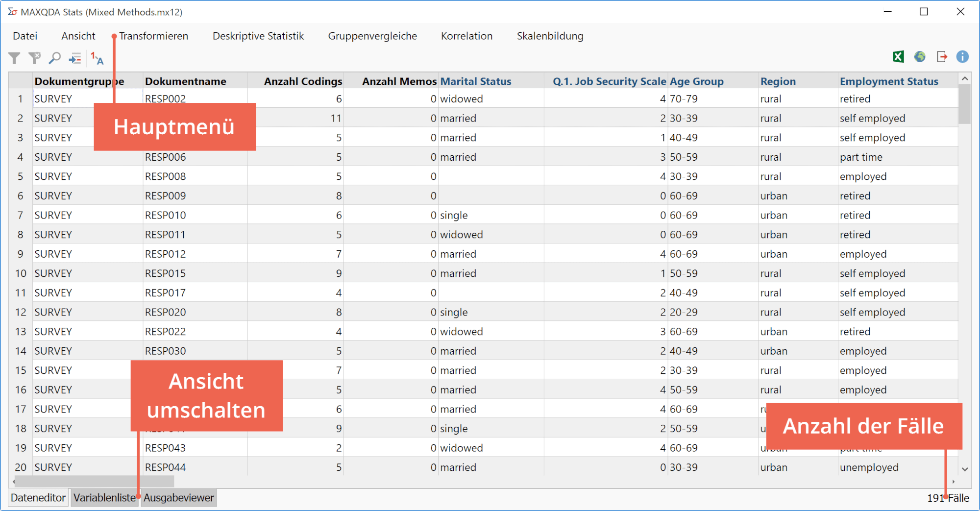This screenshot has width=980, height=511.
Task: Click Employment Status column header
Action: [x=898, y=81]
